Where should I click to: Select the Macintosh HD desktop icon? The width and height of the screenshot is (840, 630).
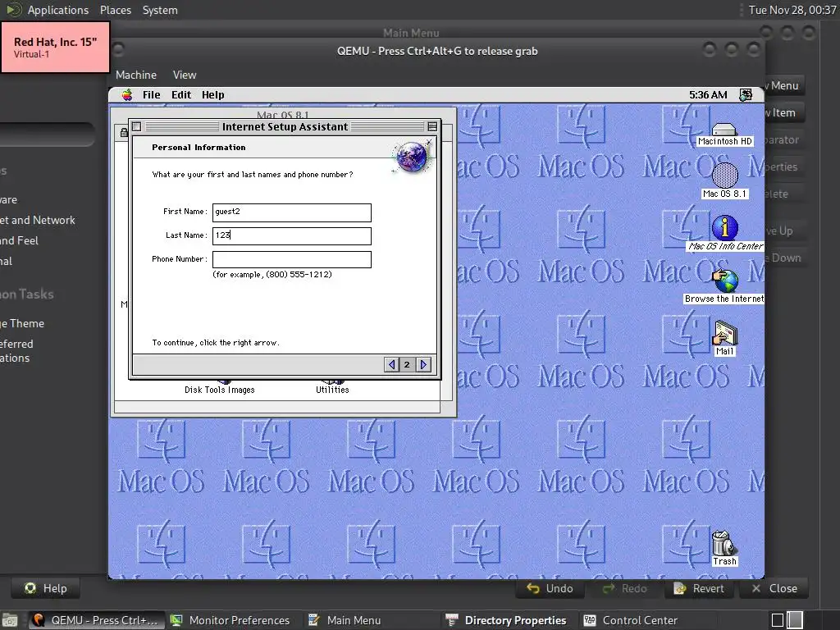click(724, 135)
